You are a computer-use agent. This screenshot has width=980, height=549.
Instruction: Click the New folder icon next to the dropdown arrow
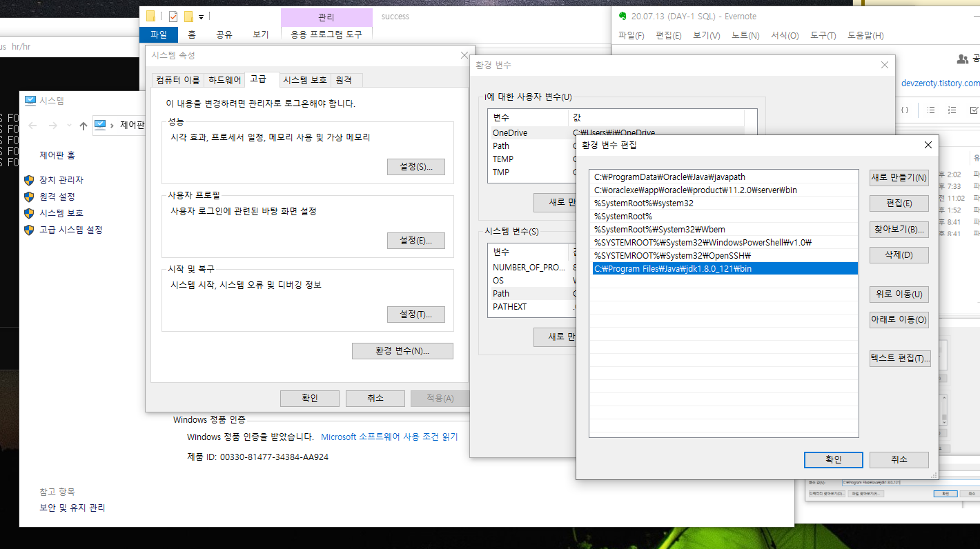pos(188,17)
